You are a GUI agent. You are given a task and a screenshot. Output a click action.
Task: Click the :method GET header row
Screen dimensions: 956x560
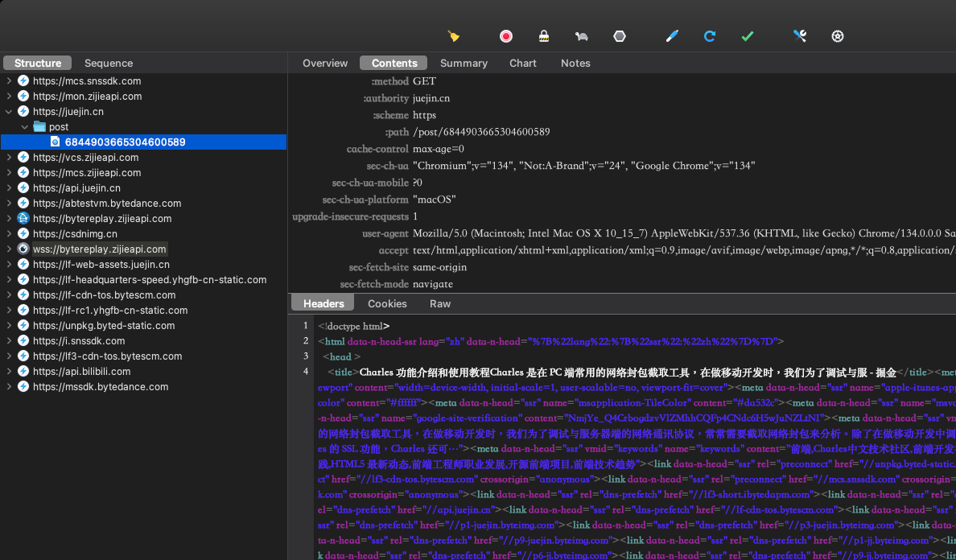pos(622,80)
